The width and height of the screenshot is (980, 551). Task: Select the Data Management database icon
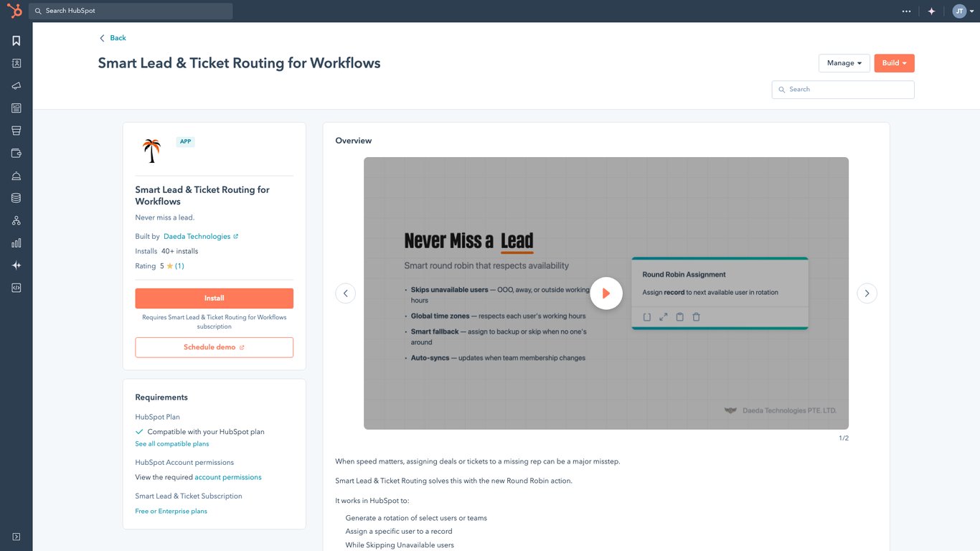pyautogui.click(x=16, y=197)
